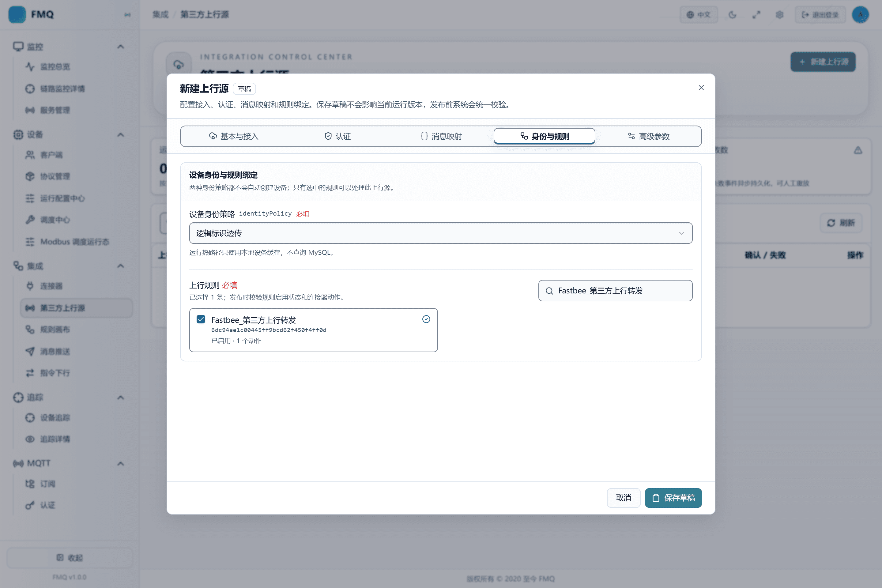Click the 已启用 · 1 个动作 status text
882x588 pixels.
[x=236, y=341]
